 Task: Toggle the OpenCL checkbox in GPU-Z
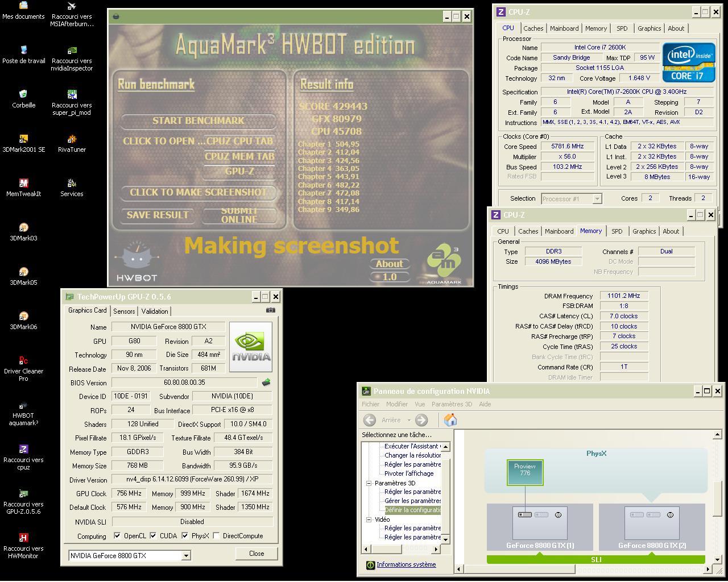pos(117,536)
